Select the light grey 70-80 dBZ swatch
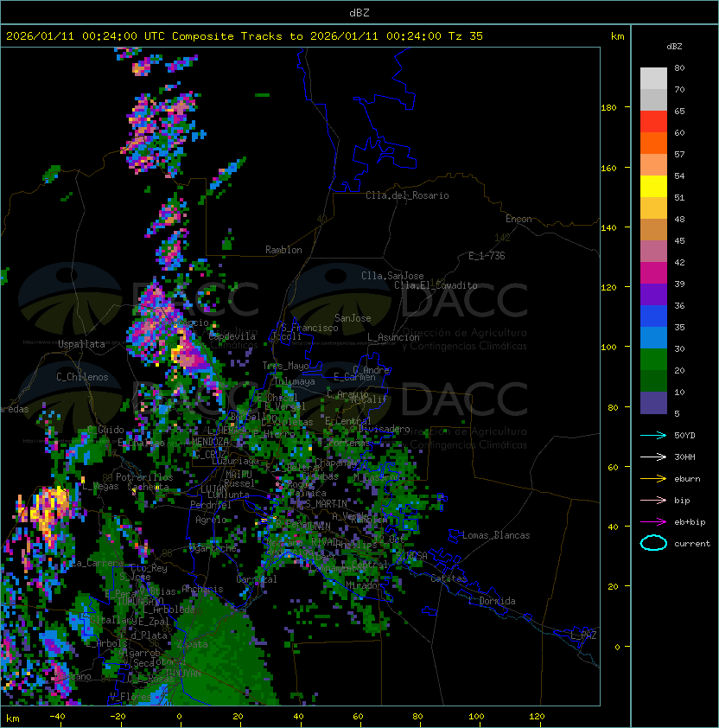This screenshot has height=728, width=719. click(653, 79)
